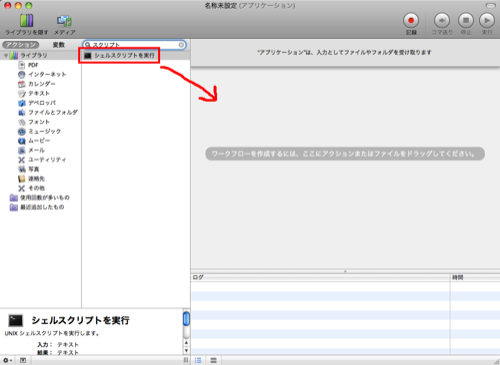Click the description pane scroll down arrow
The height and width of the screenshot is (365, 500).
(x=186, y=350)
